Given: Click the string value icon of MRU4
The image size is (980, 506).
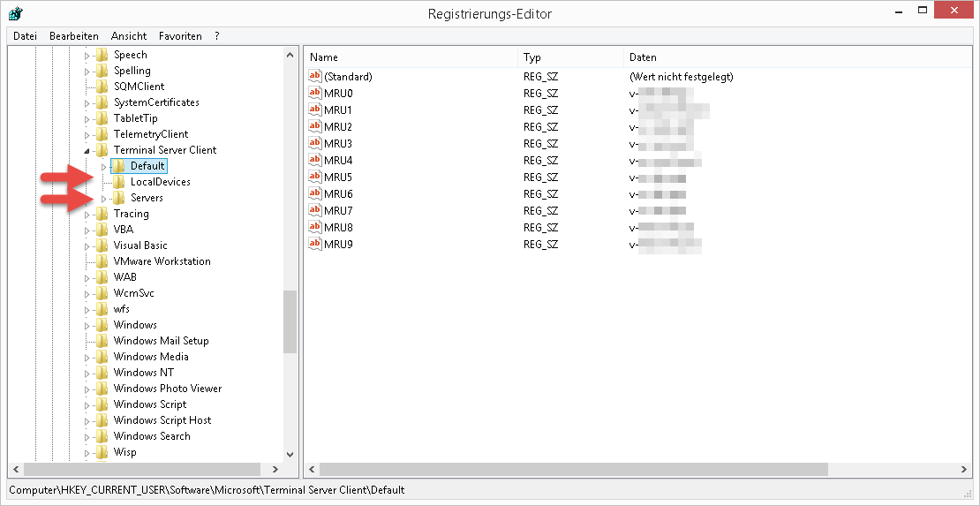Looking at the screenshot, I should pyautogui.click(x=315, y=160).
